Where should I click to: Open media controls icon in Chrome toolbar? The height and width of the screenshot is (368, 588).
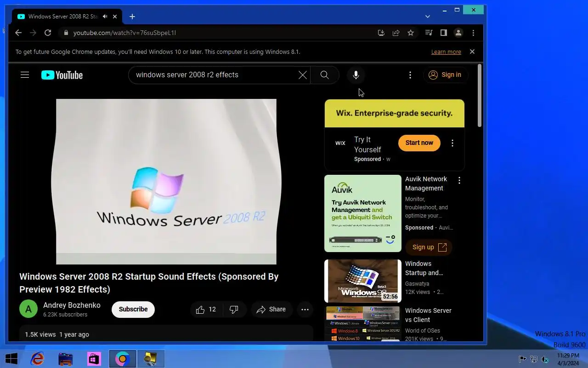429,33
